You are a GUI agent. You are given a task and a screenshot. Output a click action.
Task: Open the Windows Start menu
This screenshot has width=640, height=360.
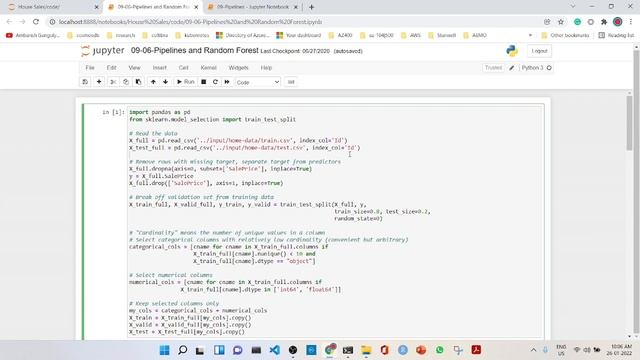[x=164, y=350]
